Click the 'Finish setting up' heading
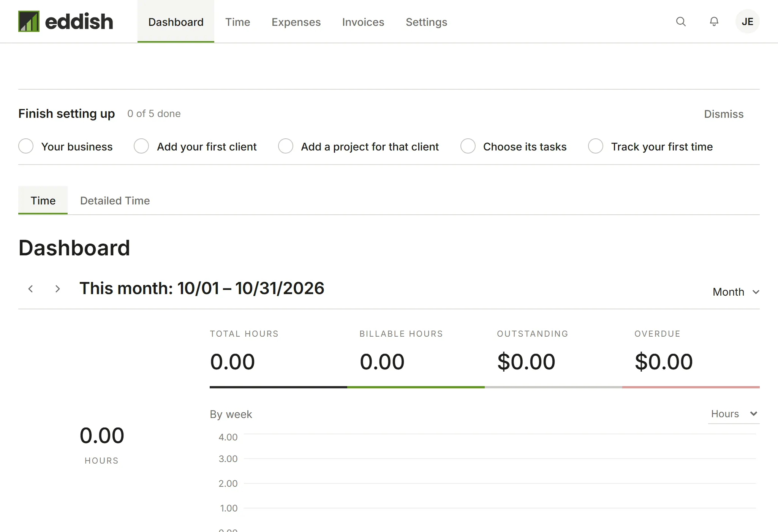This screenshot has height=532, width=778. point(66,114)
